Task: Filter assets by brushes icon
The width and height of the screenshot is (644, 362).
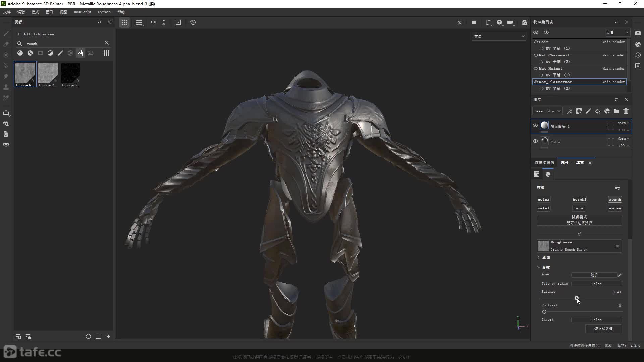Action: coord(60,53)
